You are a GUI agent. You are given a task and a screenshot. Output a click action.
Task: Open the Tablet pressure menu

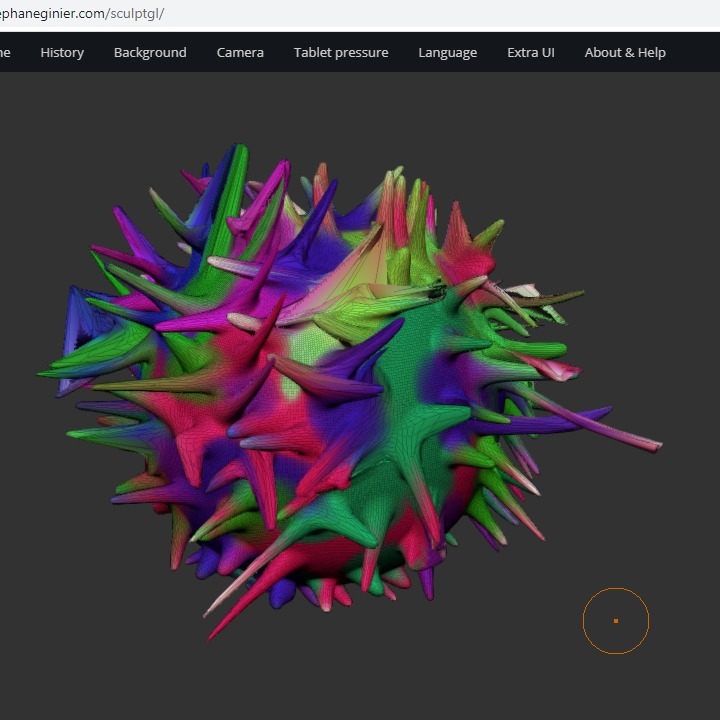(341, 53)
